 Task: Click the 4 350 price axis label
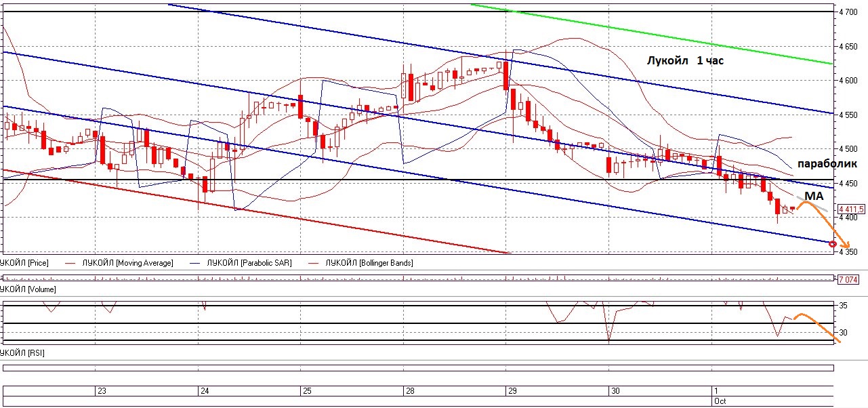coord(849,252)
